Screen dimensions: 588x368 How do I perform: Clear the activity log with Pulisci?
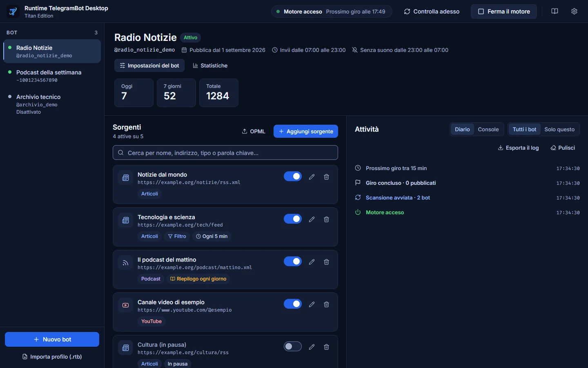click(x=563, y=148)
